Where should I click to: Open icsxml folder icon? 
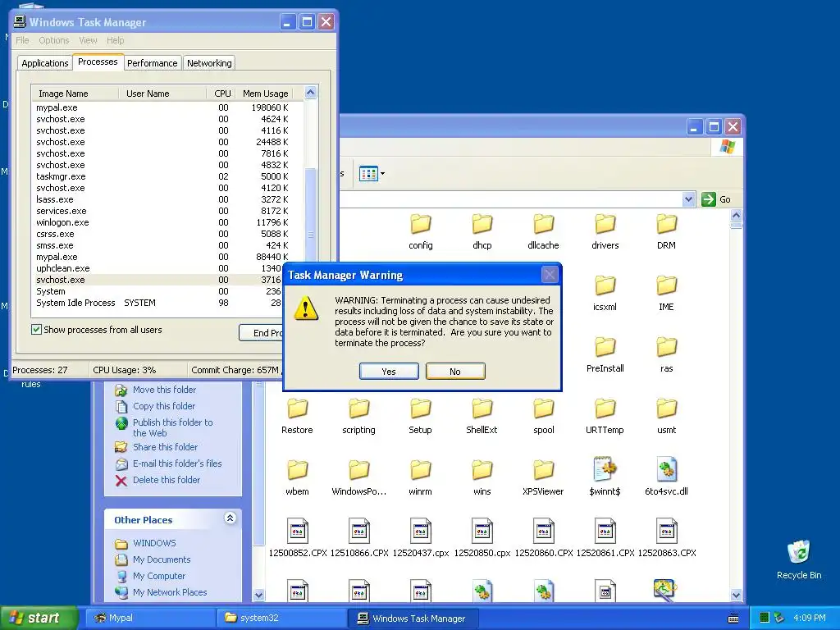605,293
